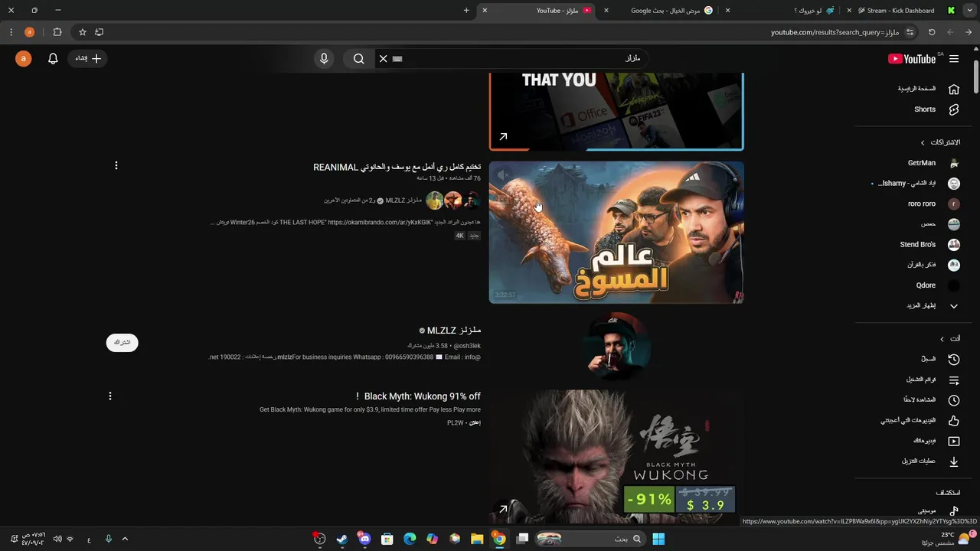
Task: Show hidden system tray icons
Action: (125, 539)
